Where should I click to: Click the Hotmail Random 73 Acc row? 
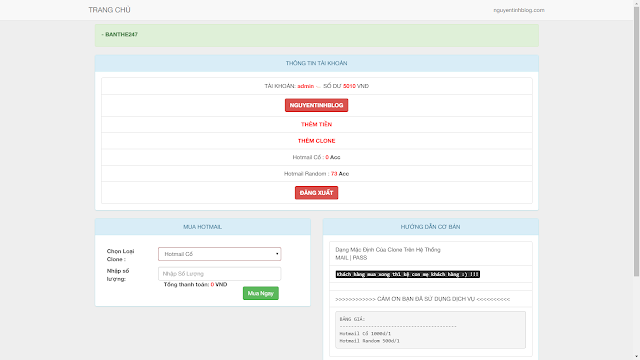point(316,173)
